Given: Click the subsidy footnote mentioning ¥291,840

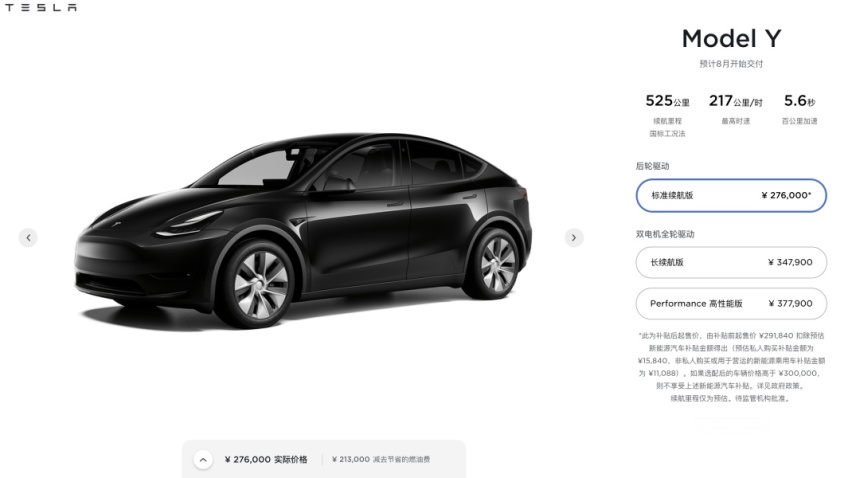Looking at the screenshot, I should pyautogui.click(x=731, y=367).
